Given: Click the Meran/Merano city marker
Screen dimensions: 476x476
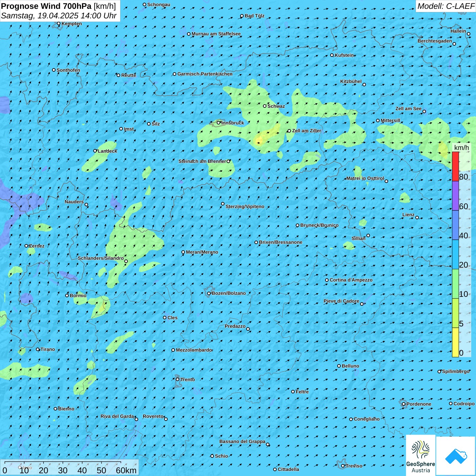Looking at the screenshot, I should click(x=183, y=252).
